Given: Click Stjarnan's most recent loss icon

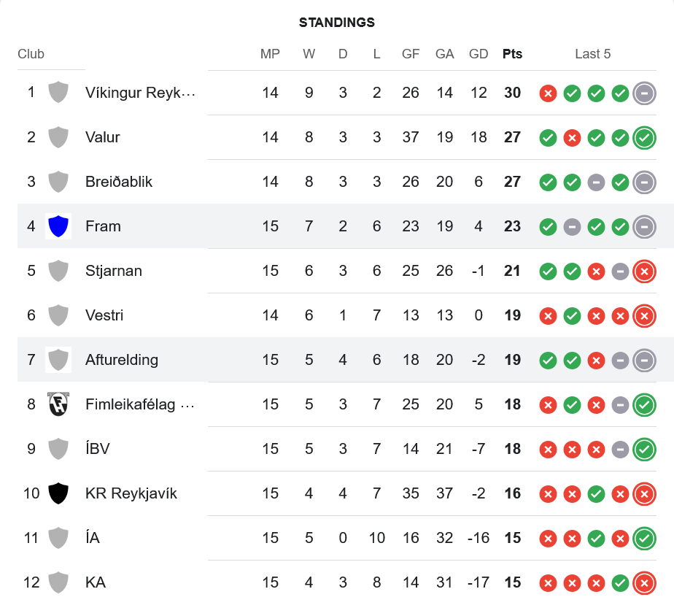Looking at the screenshot, I should pos(643,271).
